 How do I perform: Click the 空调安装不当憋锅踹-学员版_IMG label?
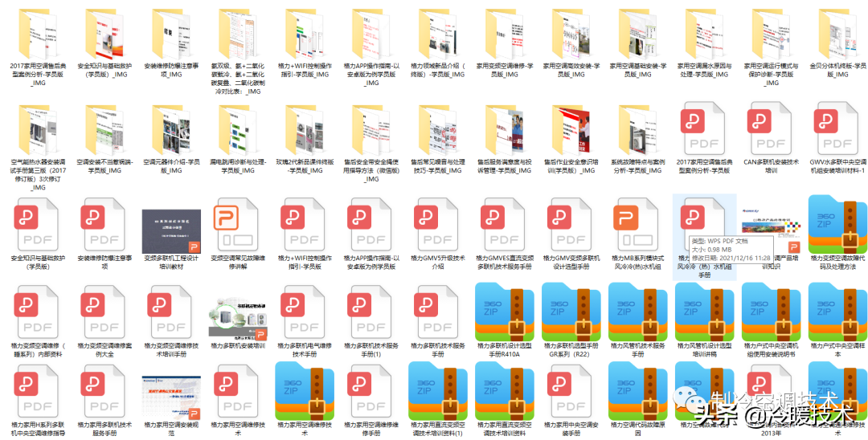(x=104, y=166)
